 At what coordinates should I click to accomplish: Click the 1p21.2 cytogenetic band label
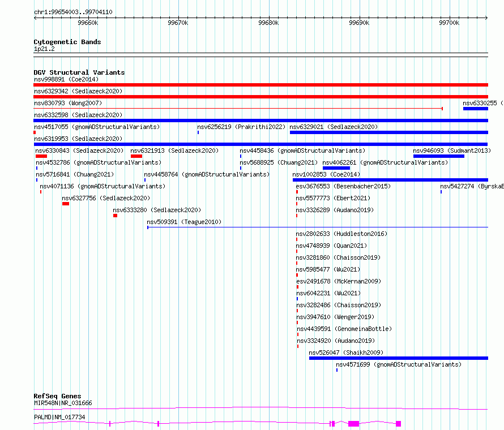click(44, 49)
